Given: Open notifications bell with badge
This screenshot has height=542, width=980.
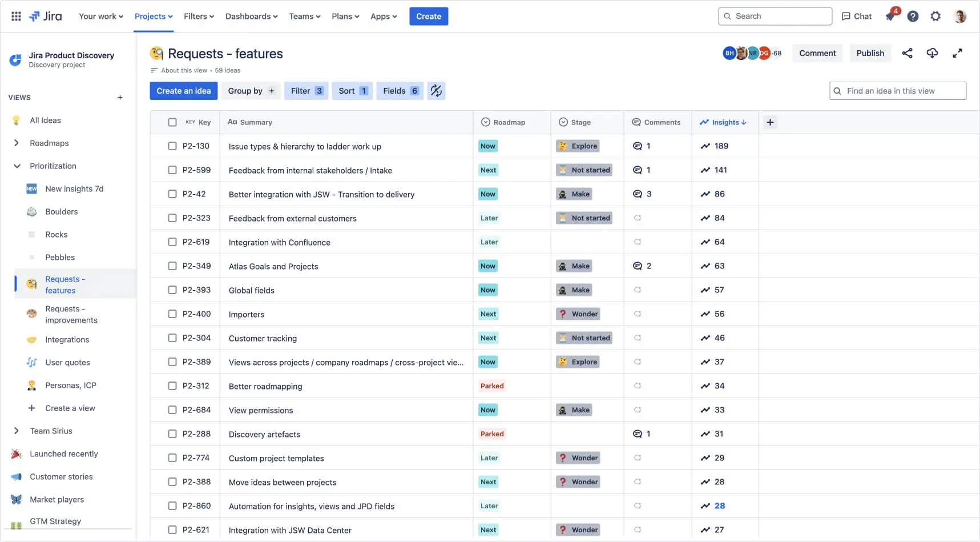Looking at the screenshot, I should (x=891, y=15).
